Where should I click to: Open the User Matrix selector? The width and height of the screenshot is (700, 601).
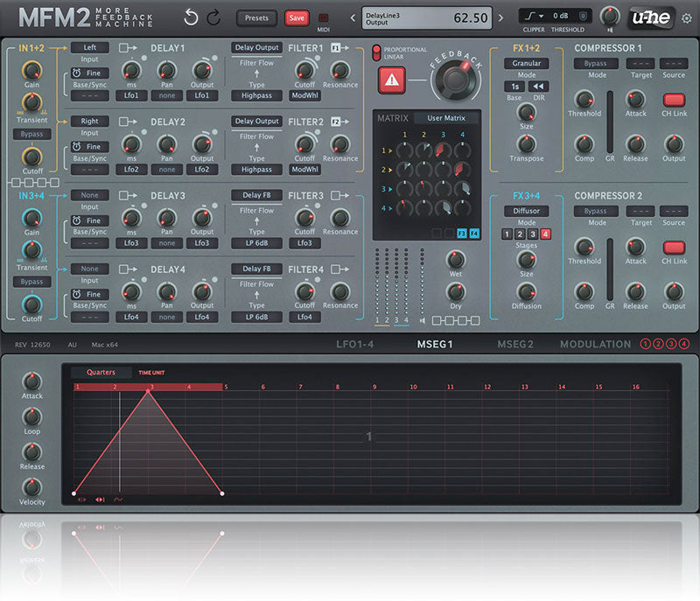click(x=446, y=118)
